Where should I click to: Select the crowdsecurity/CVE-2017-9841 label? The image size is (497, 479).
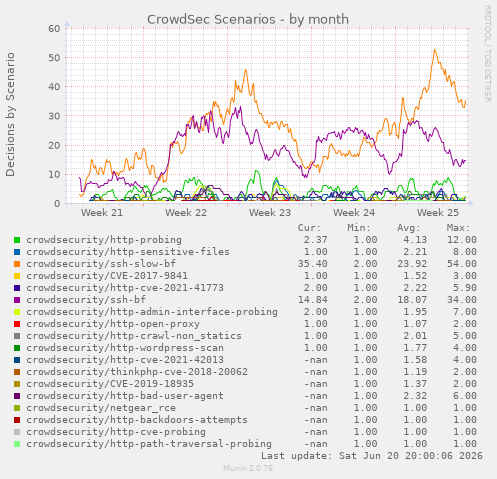click(107, 276)
